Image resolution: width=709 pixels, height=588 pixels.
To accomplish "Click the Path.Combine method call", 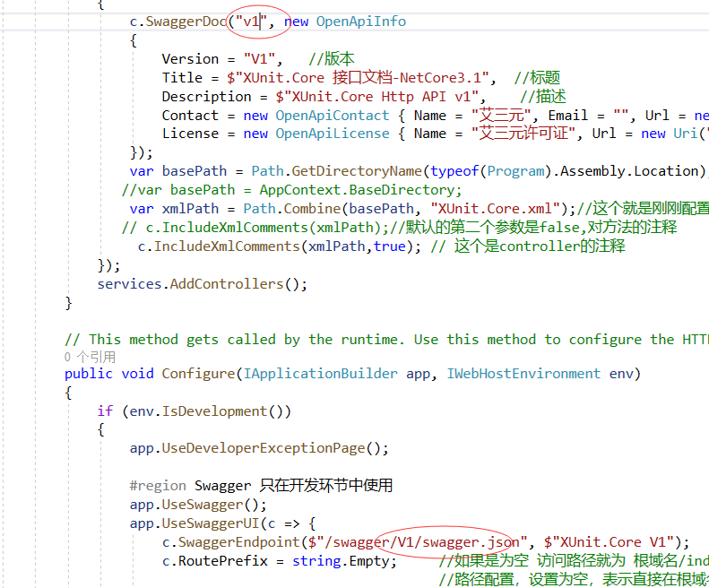I will [291, 209].
